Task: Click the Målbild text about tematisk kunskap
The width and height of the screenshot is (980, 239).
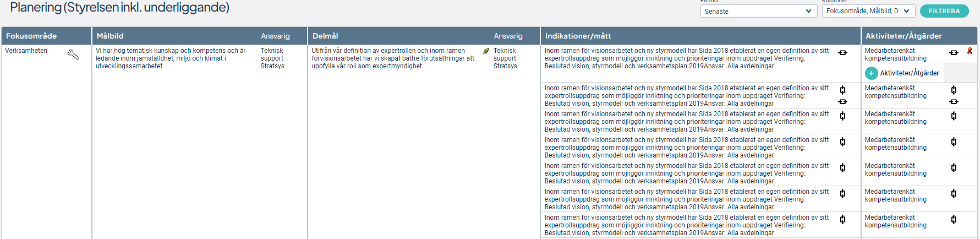Action: point(171,58)
